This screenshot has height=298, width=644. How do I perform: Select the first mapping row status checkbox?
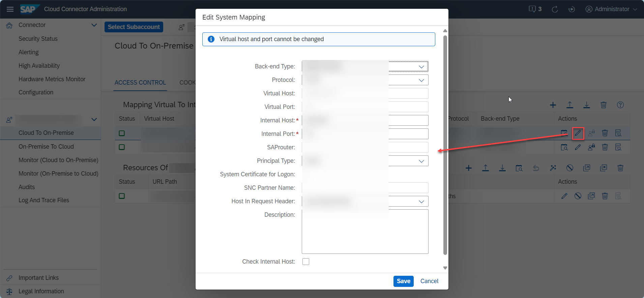pyautogui.click(x=122, y=133)
